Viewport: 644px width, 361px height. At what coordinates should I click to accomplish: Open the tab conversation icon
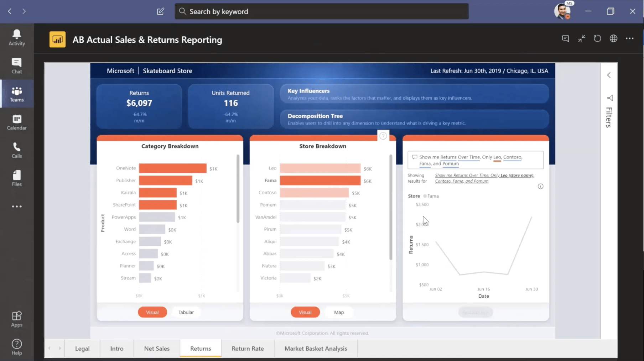tap(565, 38)
